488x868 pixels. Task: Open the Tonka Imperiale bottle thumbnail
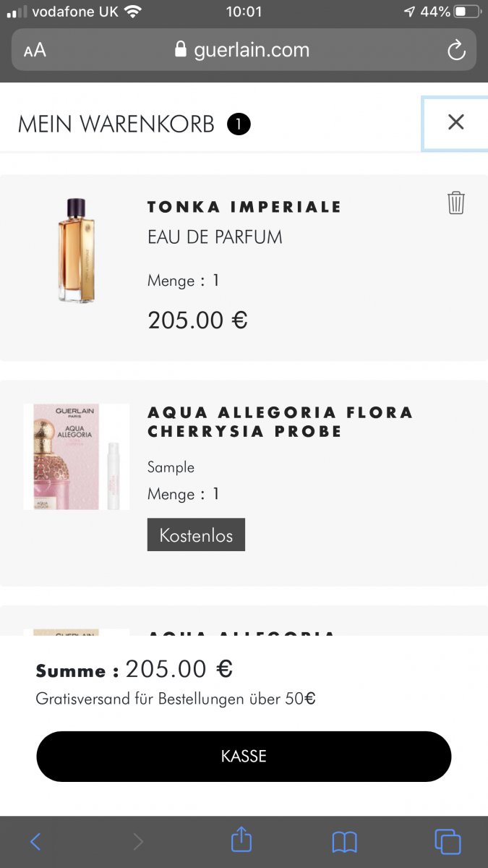(76, 250)
